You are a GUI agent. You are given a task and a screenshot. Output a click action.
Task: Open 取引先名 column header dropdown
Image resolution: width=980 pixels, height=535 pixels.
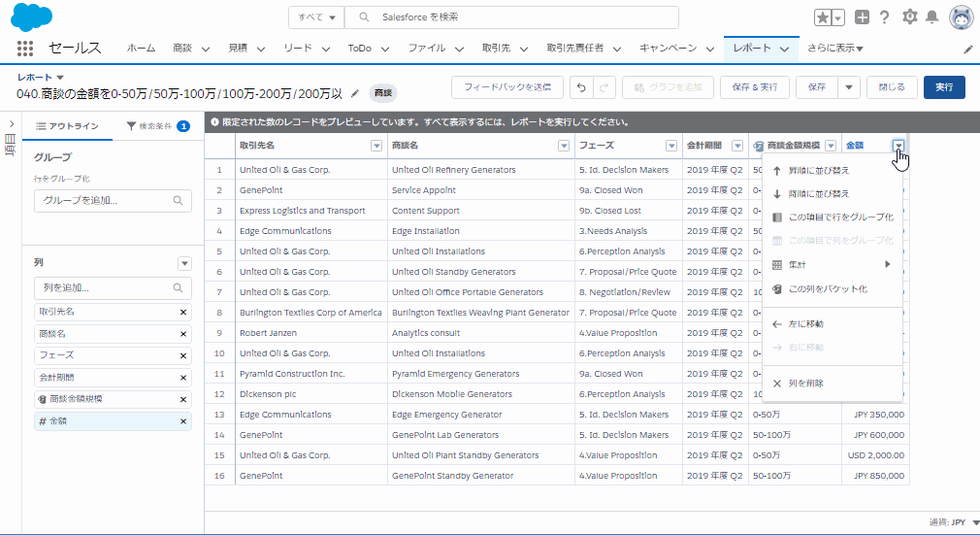point(376,146)
